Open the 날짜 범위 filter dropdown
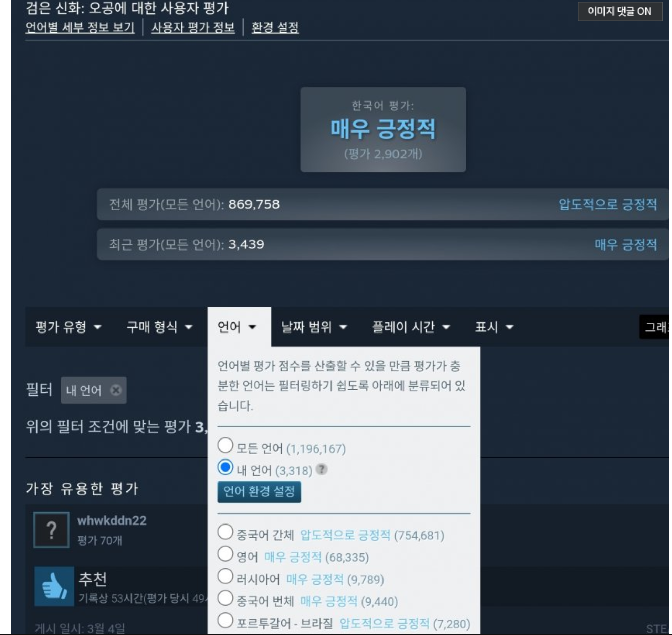 point(314,327)
